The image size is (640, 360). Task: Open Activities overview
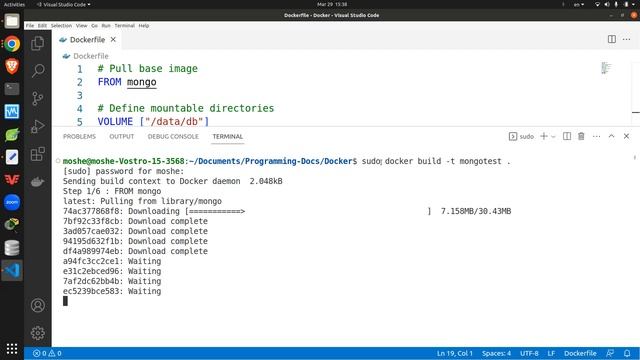coord(14,4)
